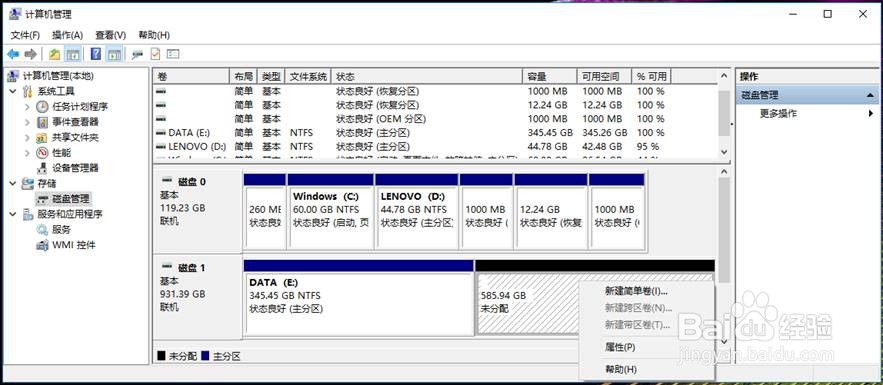This screenshot has width=883, height=385.
Task: Open the 查看(V) menu
Action: tap(110, 35)
